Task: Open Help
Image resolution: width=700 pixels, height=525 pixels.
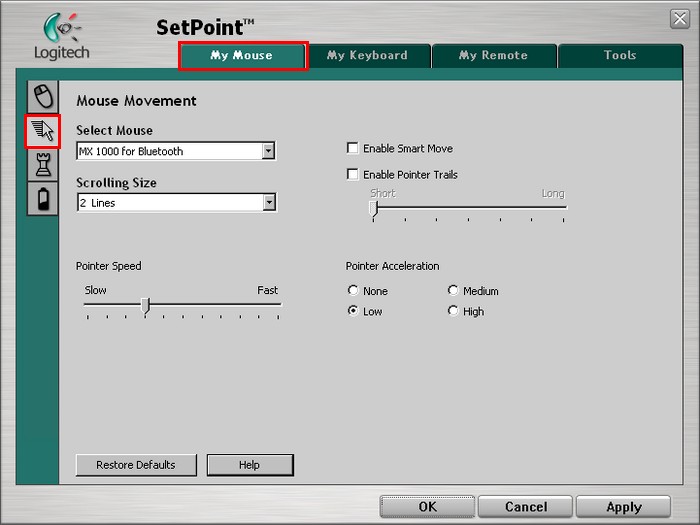Action: coord(250,465)
